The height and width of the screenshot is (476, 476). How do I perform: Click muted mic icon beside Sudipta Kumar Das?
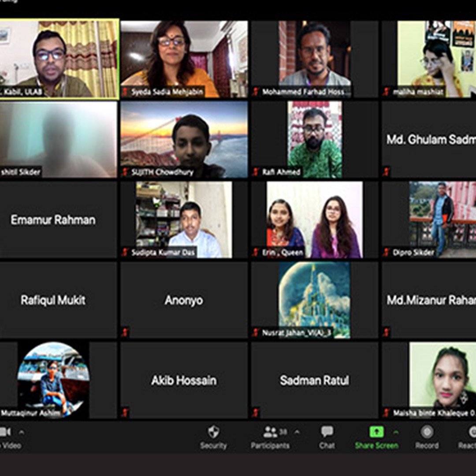[x=125, y=252]
